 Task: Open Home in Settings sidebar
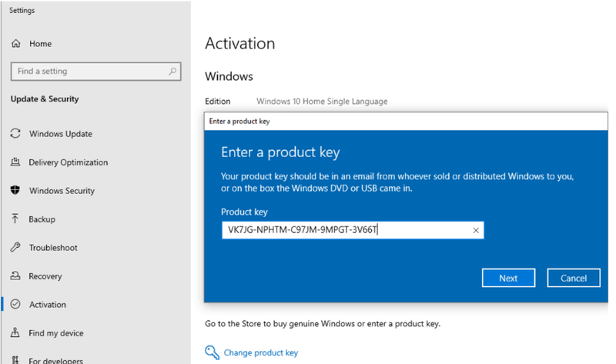[x=41, y=44]
